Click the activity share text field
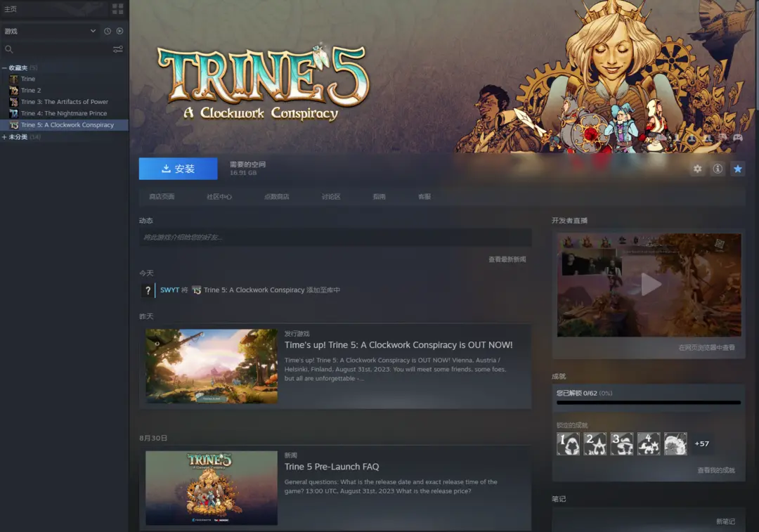 (x=335, y=238)
